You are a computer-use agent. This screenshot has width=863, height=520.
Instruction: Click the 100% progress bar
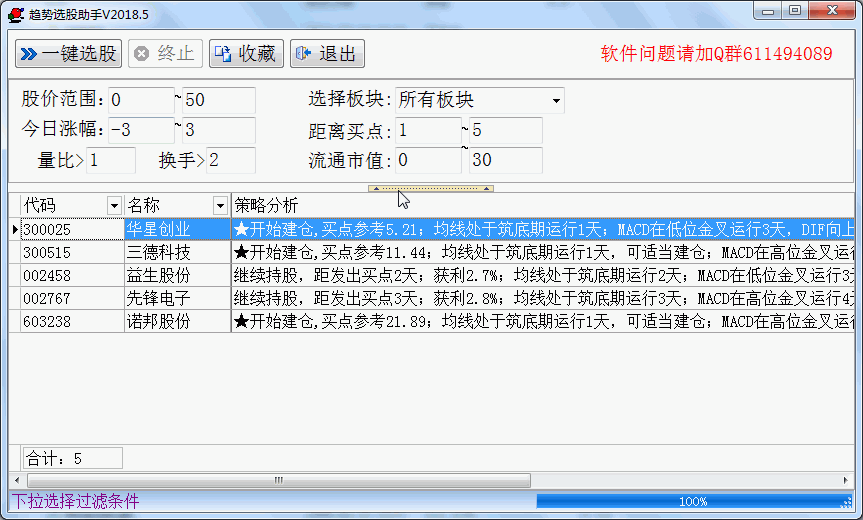(x=693, y=501)
